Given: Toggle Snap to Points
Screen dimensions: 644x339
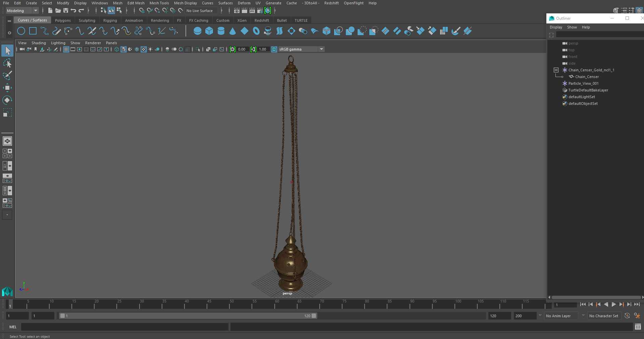Looking at the screenshot, I should point(157,11).
